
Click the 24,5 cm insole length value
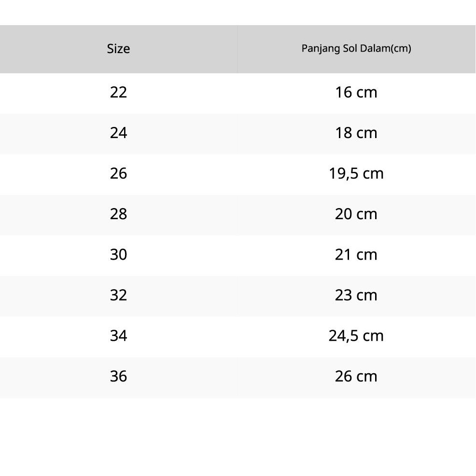click(x=356, y=336)
